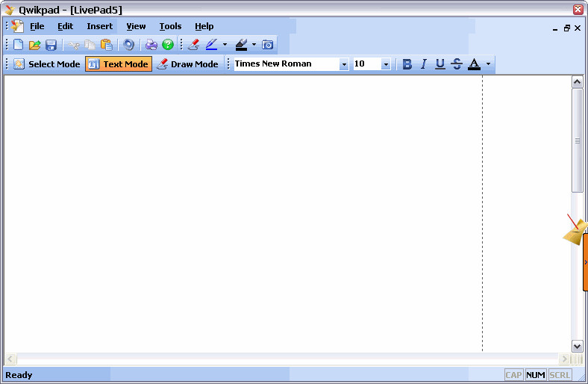Toggle strikethrough formatting
The image size is (588, 384).
(457, 64)
